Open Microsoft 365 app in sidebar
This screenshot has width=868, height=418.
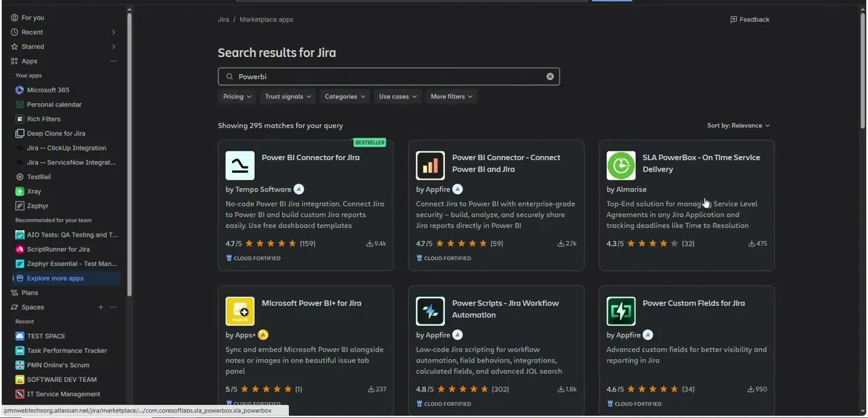click(47, 90)
